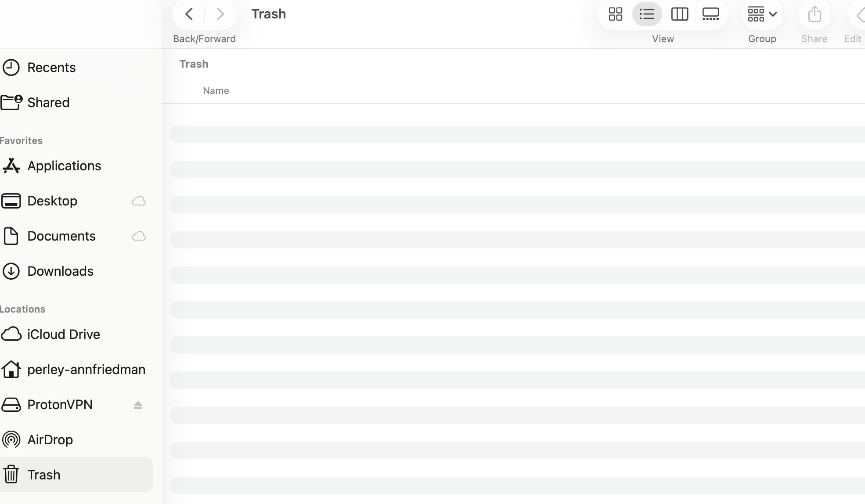This screenshot has width=865, height=504.
Task: Open Applications folder in sidebar
Action: 64,166
